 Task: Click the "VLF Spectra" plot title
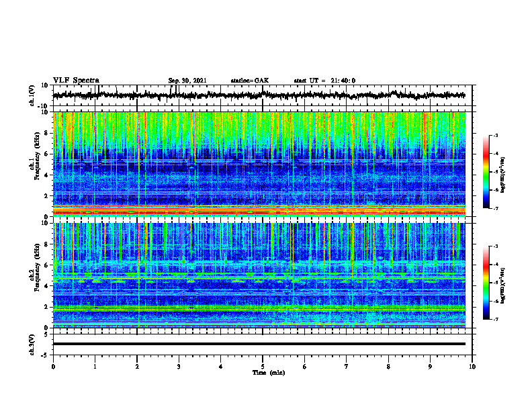76,81
